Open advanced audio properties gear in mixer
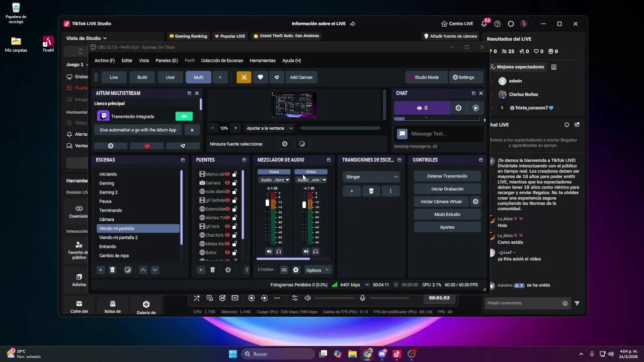The width and height of the screenshot is (644, 362). click(296, 270)
